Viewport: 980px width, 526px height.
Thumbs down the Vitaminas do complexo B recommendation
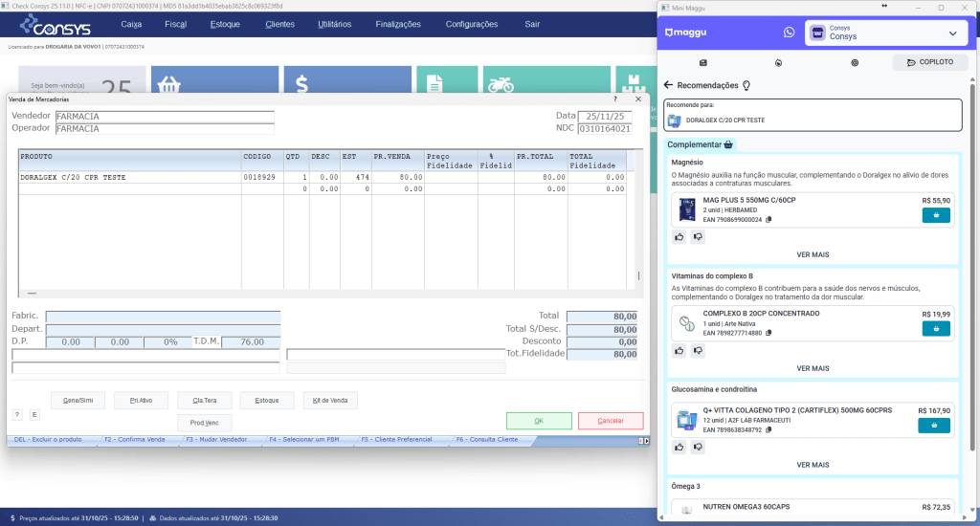coord(698,350)
